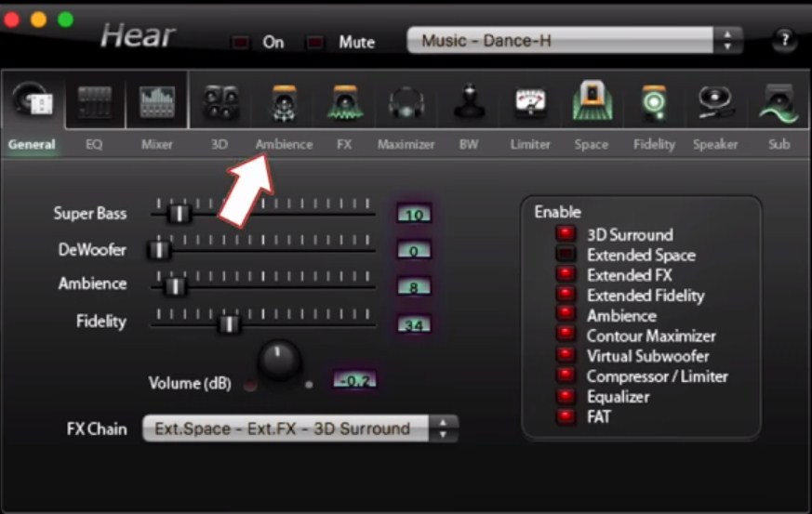Viewport: 812px width, 514px height.
Task: Open the 3D speakers icon
Action: point(220,103)
